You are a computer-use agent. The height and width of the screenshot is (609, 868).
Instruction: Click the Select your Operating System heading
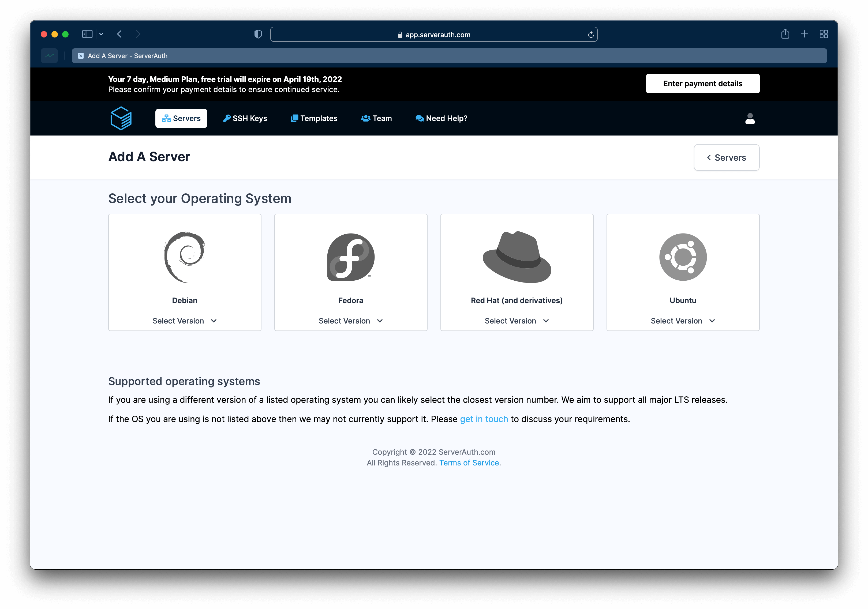tap(200, 199)
